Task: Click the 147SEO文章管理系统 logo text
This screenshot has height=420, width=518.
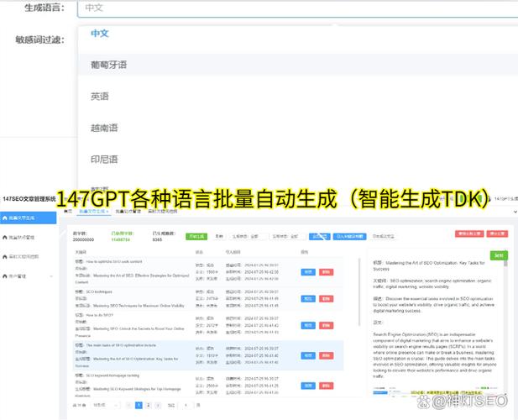Action: coord(29,199)
